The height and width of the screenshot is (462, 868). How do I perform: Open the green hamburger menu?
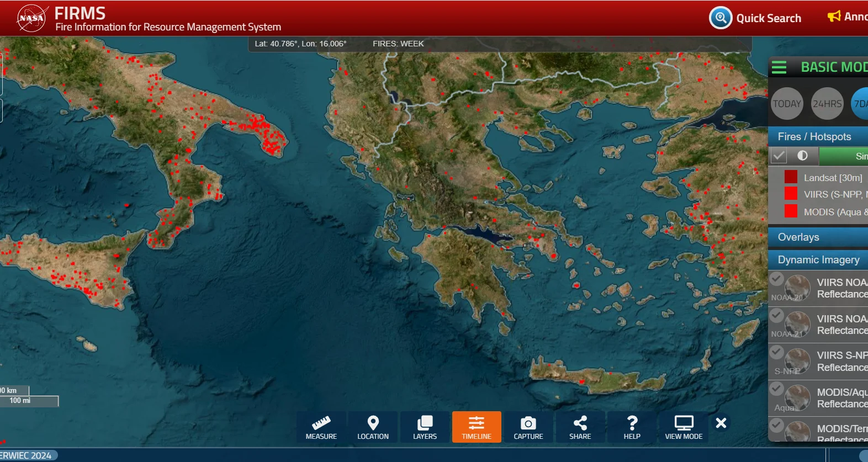pyautogui.click(x=779, y=67)
